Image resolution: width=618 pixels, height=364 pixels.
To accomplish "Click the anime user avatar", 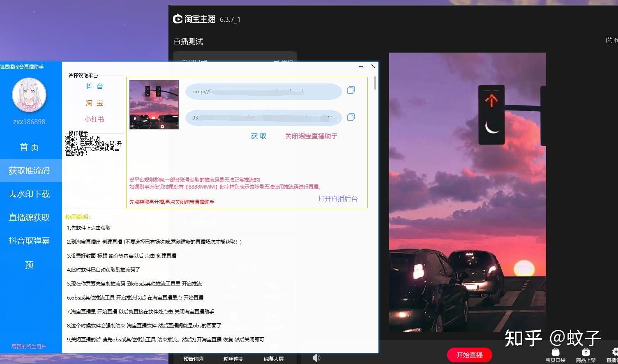I will click(x=29, y=95).
